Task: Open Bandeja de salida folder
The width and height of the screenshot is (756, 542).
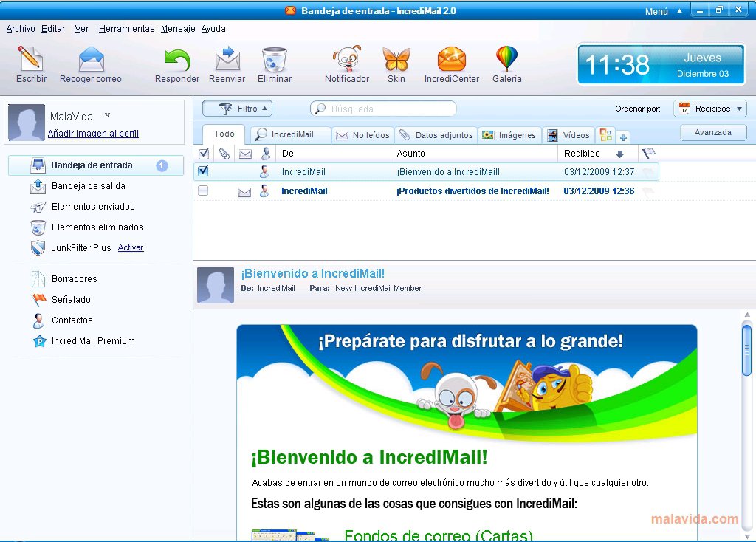Action: point(89,185)
